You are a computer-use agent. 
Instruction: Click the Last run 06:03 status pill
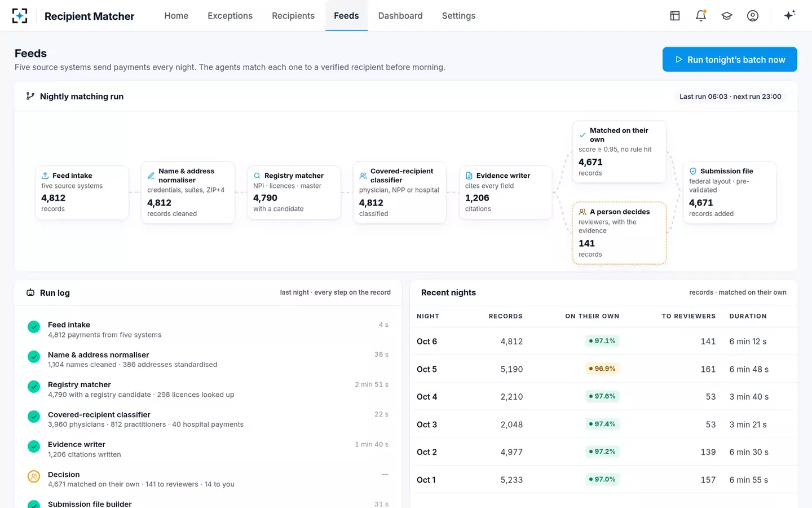[730, 97]
